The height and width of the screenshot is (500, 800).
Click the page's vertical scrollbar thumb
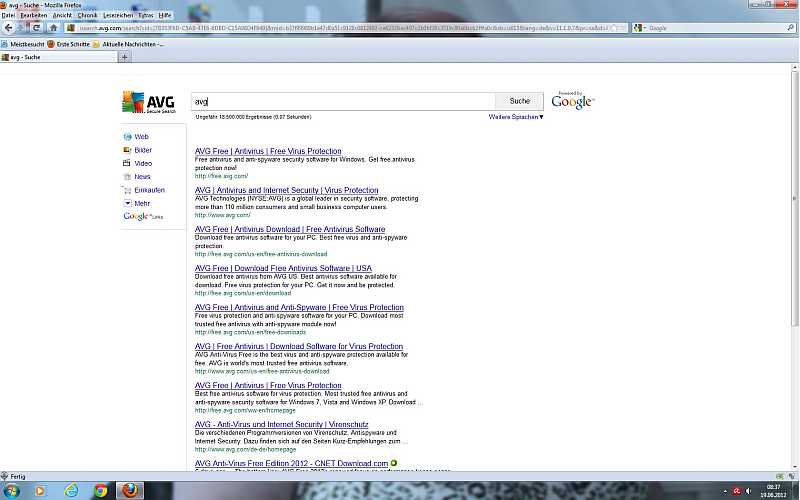pos(794,199)
